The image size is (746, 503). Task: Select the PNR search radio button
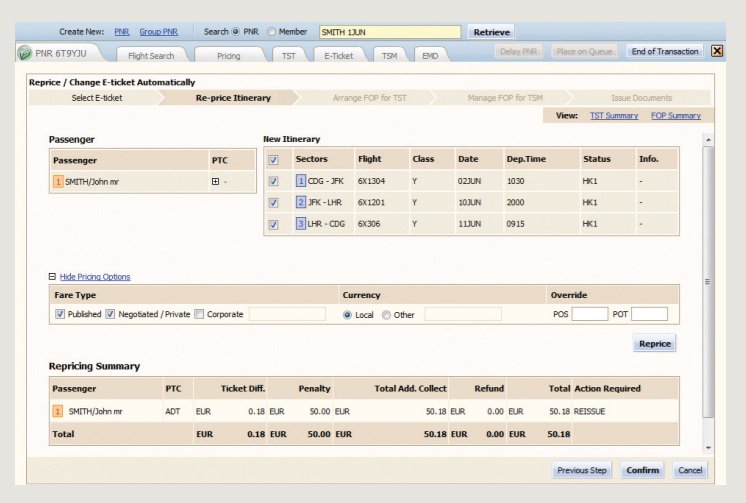click(x=236, y=32)
